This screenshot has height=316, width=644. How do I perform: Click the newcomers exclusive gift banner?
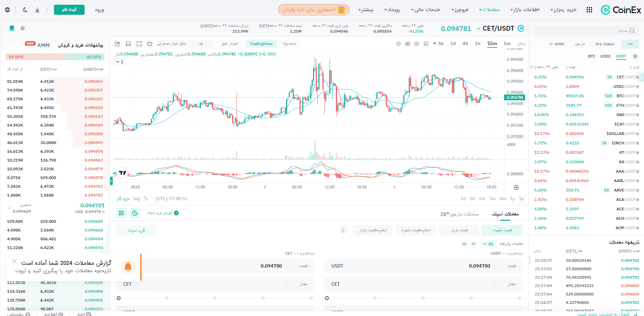[x=314, y=10]
